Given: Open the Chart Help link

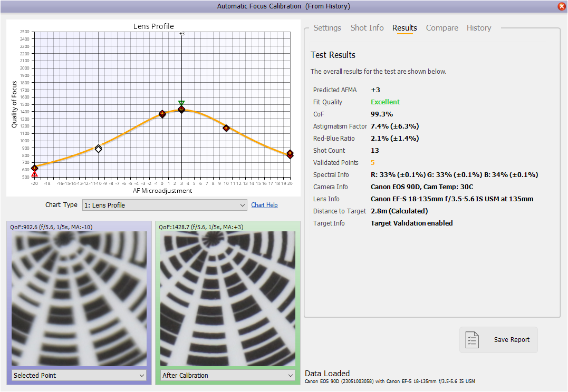Looking at the screenshot, I should [264, 205].
